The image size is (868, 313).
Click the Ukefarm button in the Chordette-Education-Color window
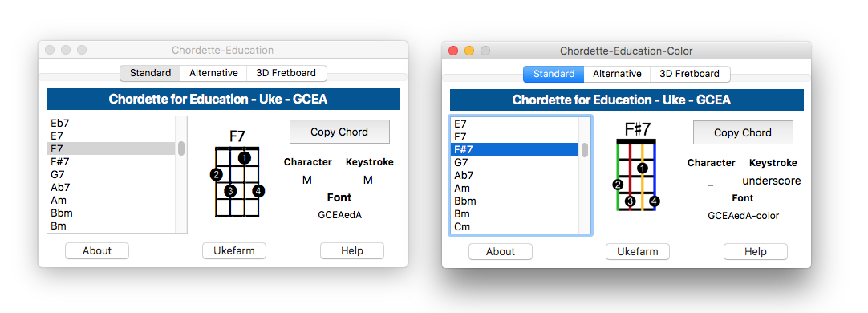(637, 252)
